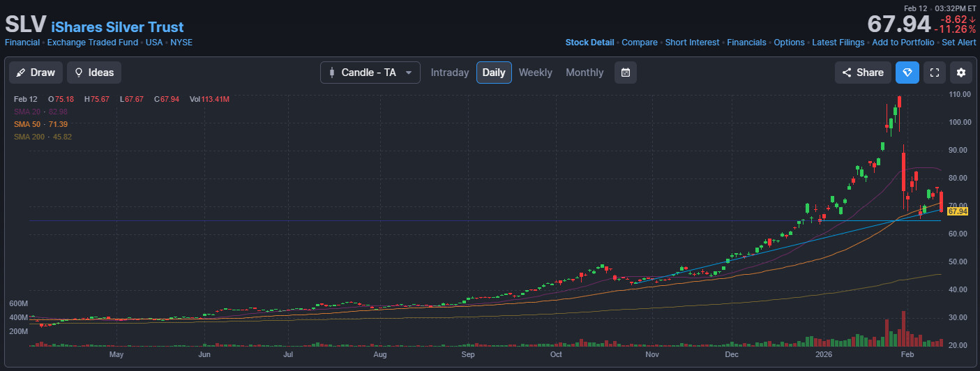
Task: Click the Dec label on the time axis
Action: point(732,354)
